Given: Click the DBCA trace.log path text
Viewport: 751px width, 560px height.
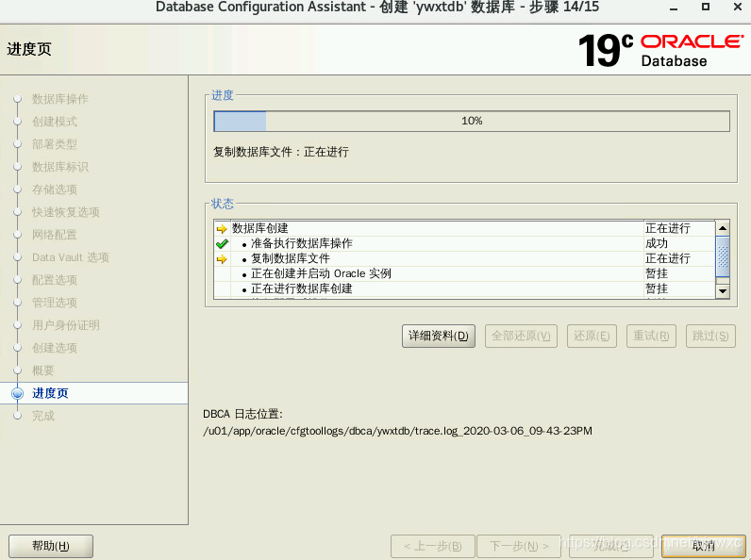Looking at the screenshot, I should click(x=397, y=431).
